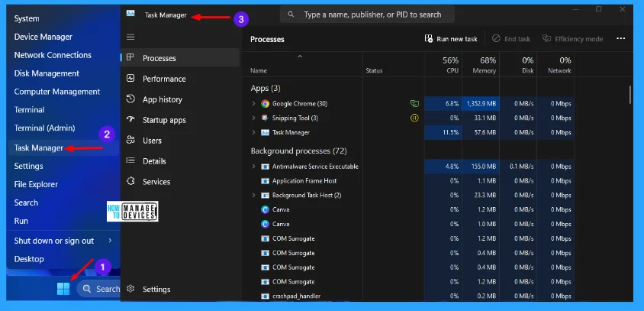The width and height of the screenshot is (644, 311).
Task: Click the Efficiency mode button
Action: click(x=572, y=39)
